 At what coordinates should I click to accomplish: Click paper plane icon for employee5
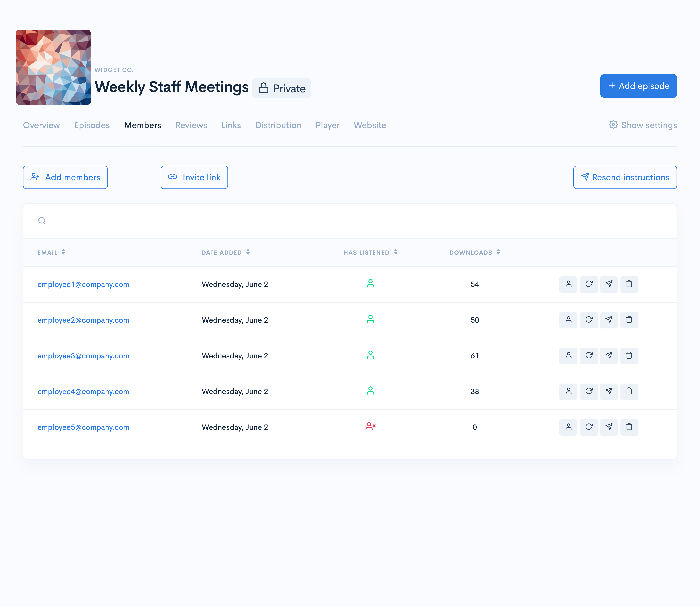(609, 427)
